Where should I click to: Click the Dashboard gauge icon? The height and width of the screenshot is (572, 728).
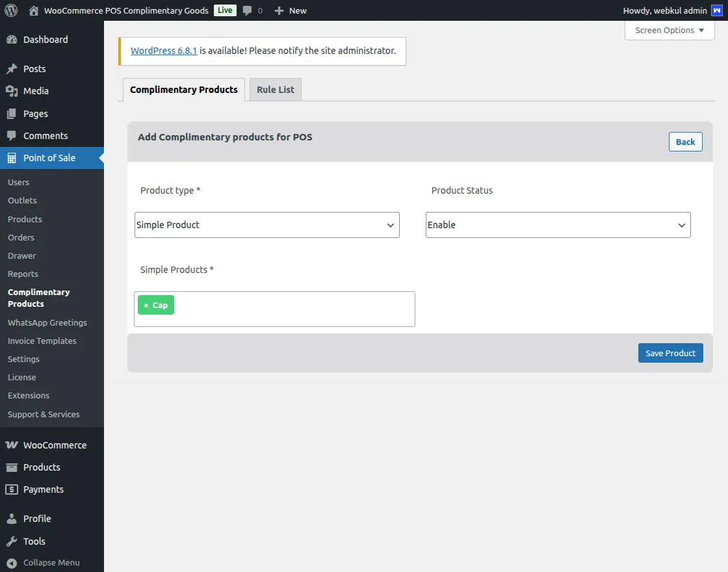12,40
